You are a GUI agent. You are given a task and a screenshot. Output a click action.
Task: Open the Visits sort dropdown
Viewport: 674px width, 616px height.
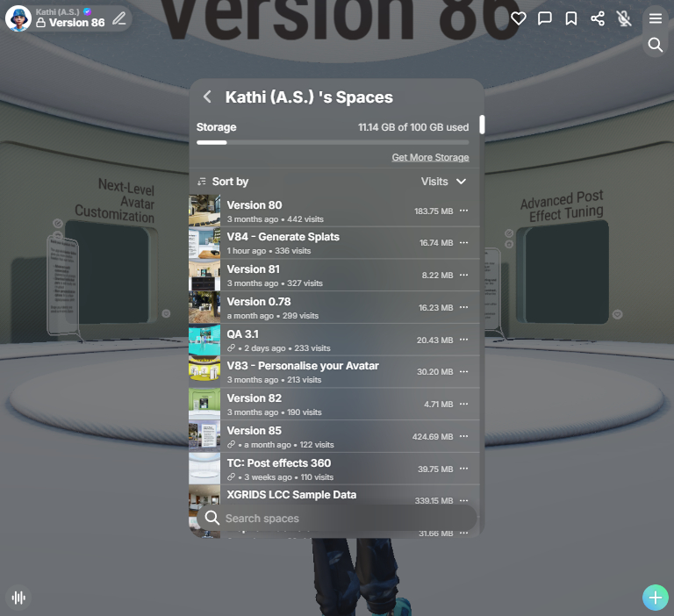click(444, 182)
